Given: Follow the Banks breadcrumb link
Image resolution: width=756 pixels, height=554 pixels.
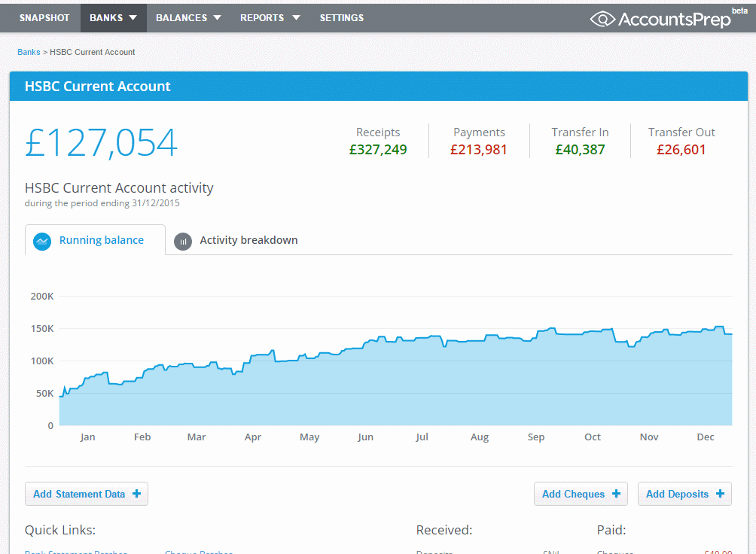Looking at the screenshot, I should [29, 52].
